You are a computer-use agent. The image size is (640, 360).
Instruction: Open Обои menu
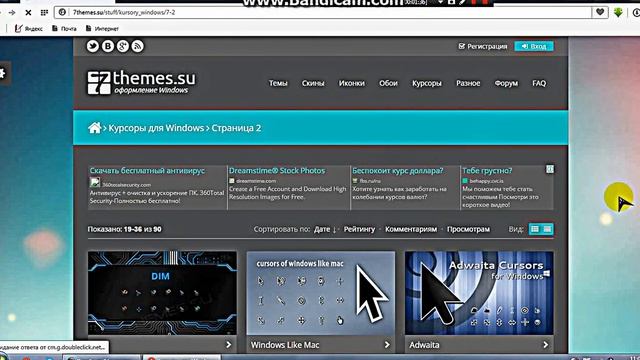point(388,83)
